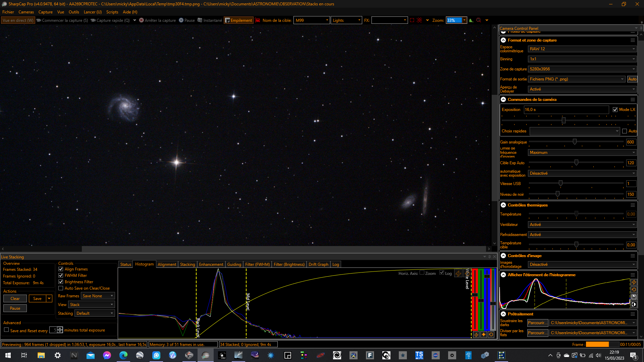The image size is (644, 362).
Task: Enable the Horiz. Axis Zoom checkbox
Action: point(422,273)
